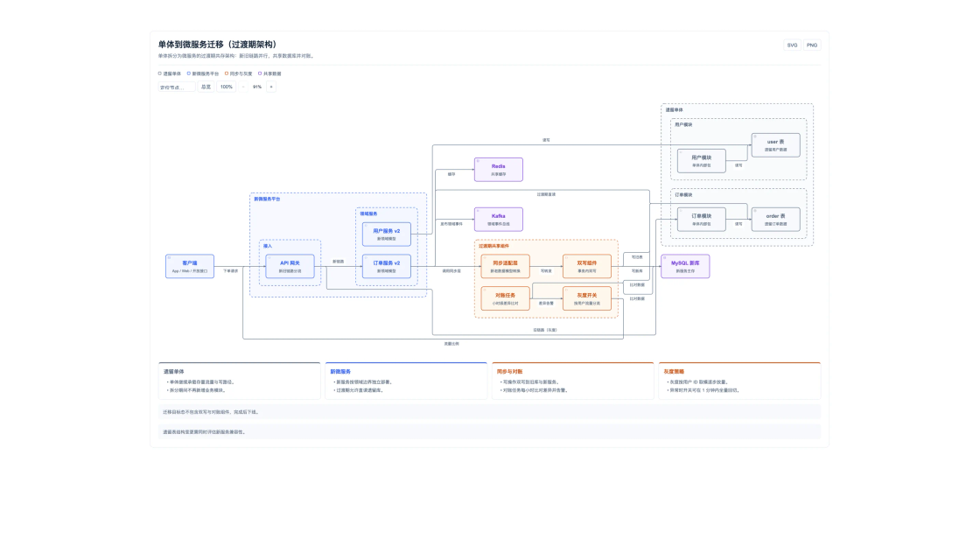The image size is (980, 560).
Task: Click the 过渡期共享组件 group label
Action: pyautogui.click(x=493, y=246)
